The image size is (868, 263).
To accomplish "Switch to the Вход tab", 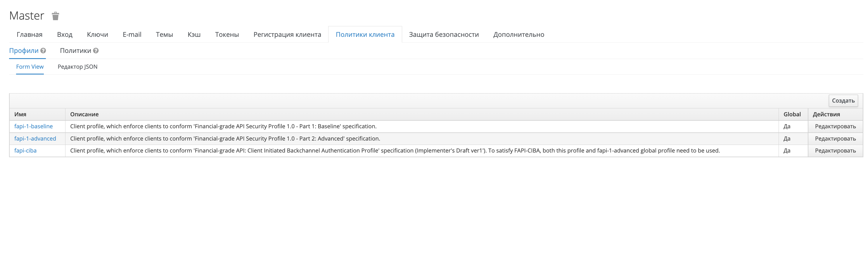I will pos(65,34).
